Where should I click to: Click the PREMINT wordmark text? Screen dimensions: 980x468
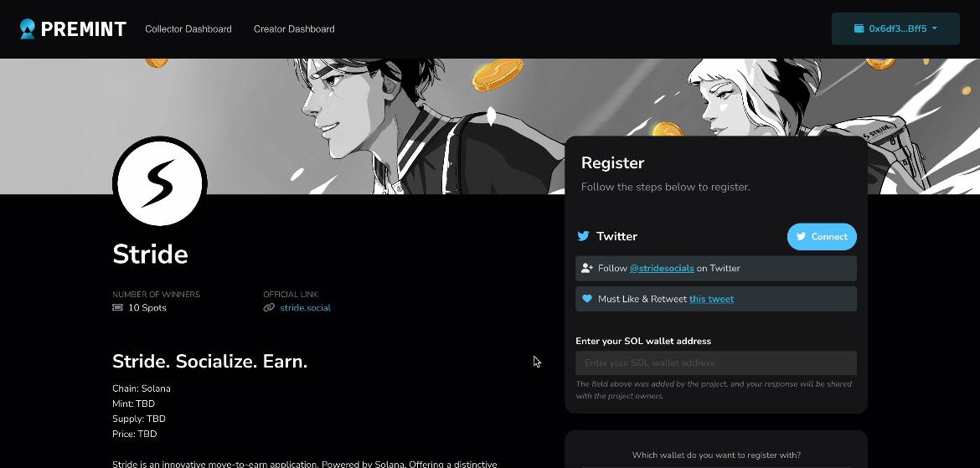83,28
